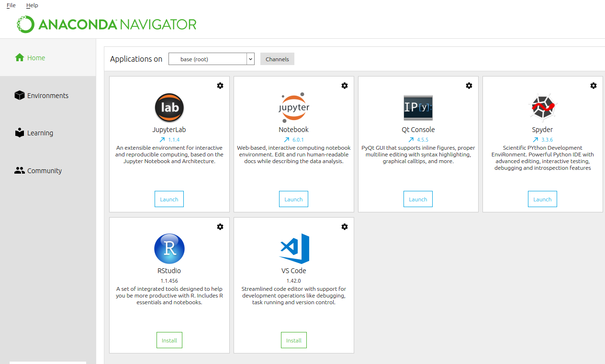
Task: Click the VS Code version 1.42.0 text
Action: 294,281
